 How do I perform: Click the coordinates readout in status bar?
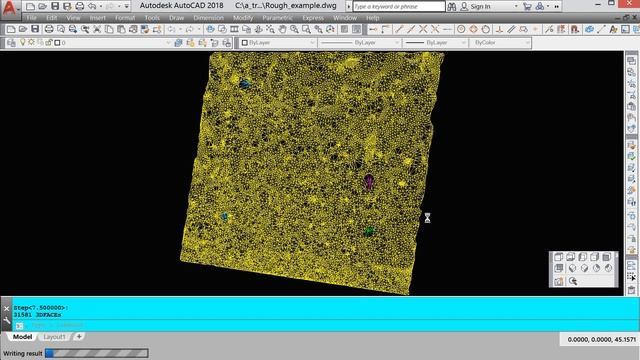(601, 340)
